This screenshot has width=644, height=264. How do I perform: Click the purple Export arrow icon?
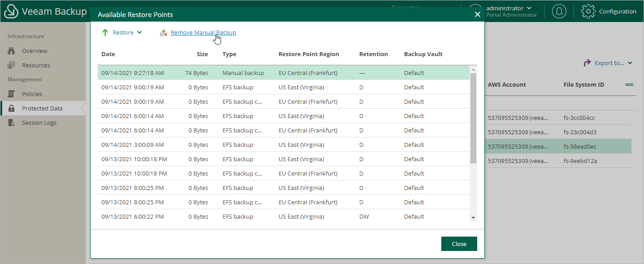[587, 63]
